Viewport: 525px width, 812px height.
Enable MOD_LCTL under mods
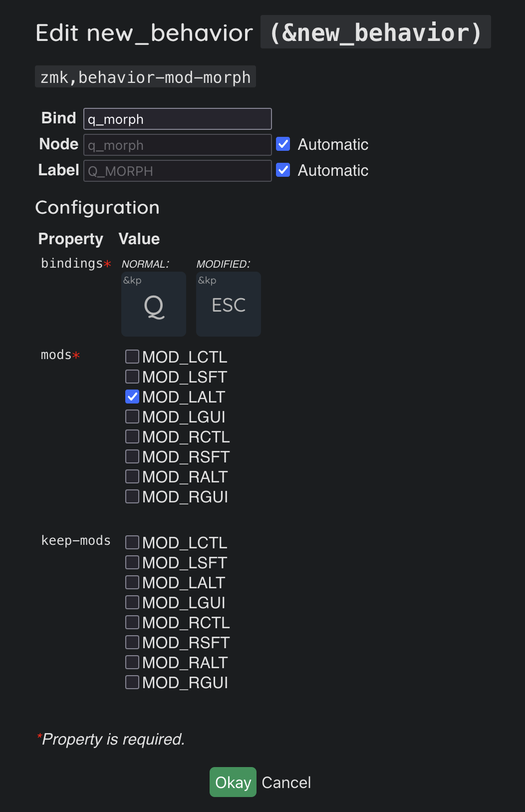tap(132, 357)
